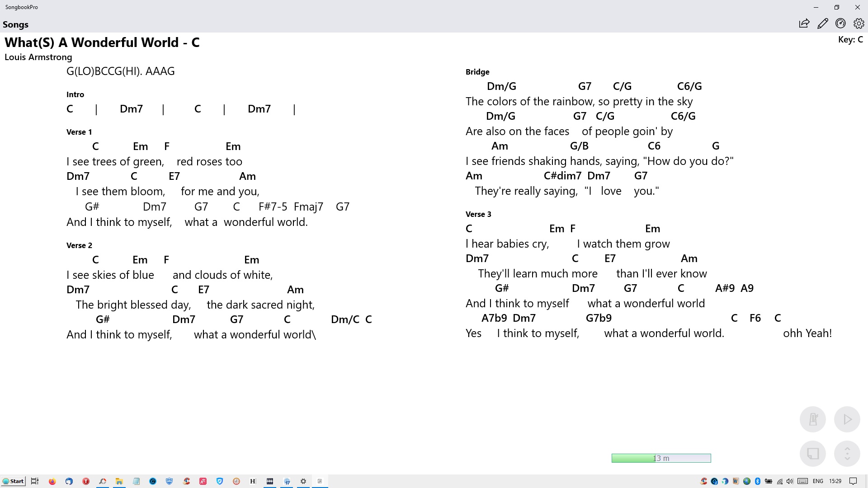Screen dimensions: 868x488
Task: Click the green 13 m progress bar
Action: tap(661, 458)
